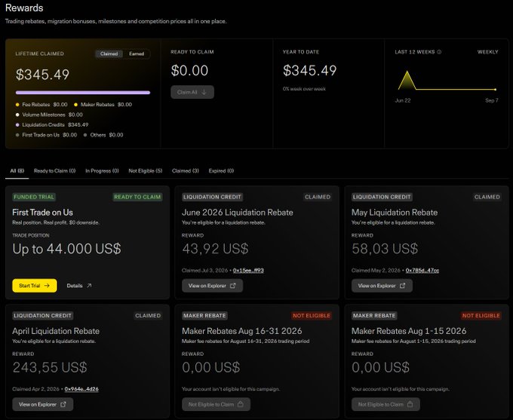This screenshot has width=513, height=420.
Task: Click the info icon beside Last 12 Weeks
Action: (439, 52)
